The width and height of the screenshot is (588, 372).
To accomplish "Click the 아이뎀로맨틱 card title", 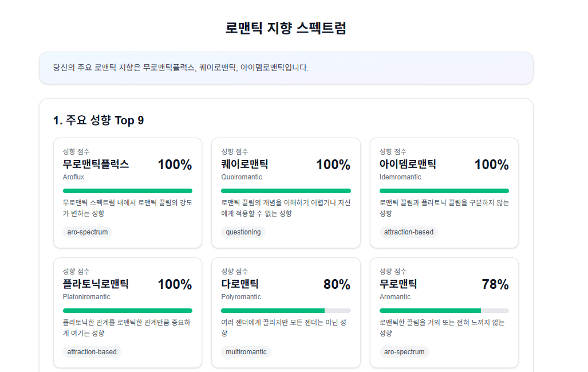I will (408, 165).
